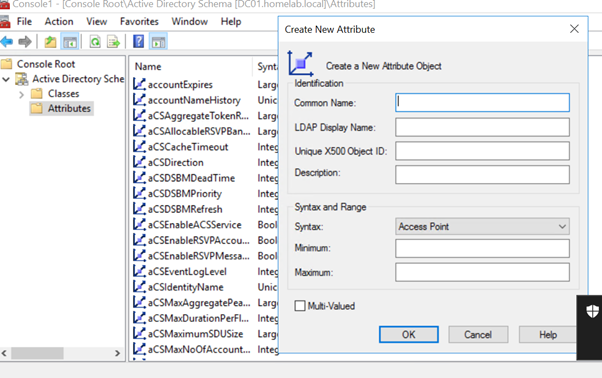
Task: Click the aCSDirection attribute icon
Action: pyautogui.click(x=139, y=162)
